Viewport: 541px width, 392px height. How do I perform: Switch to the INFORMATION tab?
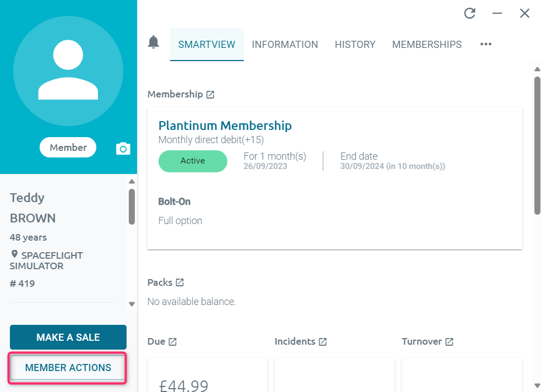click(285, 45)
